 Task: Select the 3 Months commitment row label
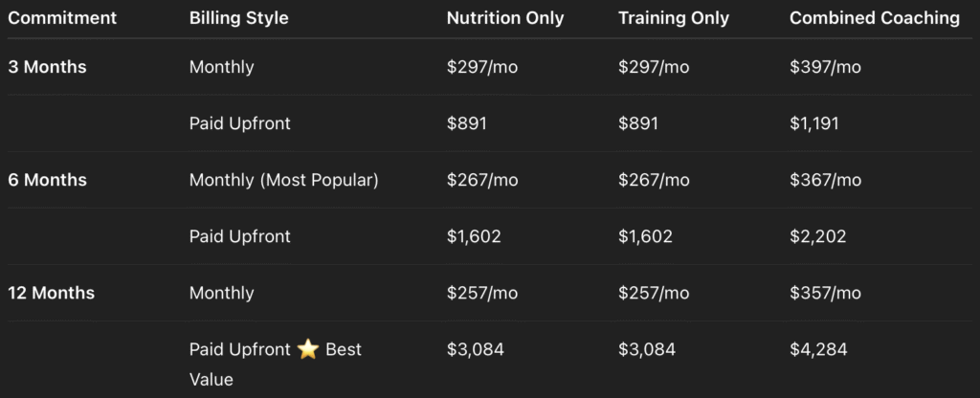(47, 67)
